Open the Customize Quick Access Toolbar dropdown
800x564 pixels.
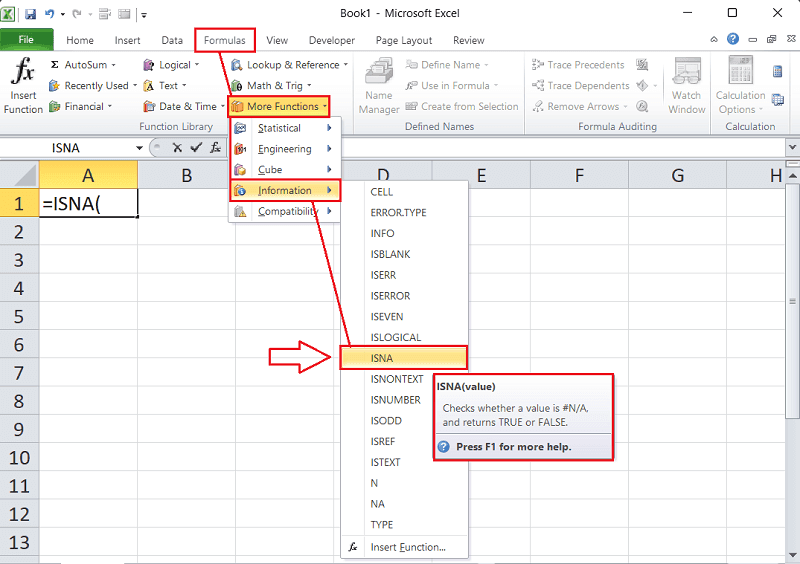(x=144, y=15)
